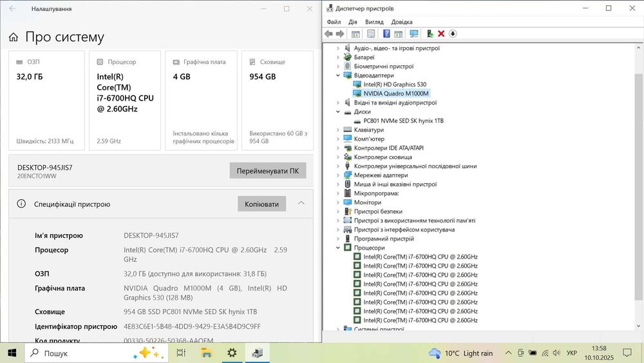Expand the Монітори node
Viewport: 644px width, 363px height.
tap(338, 202)
